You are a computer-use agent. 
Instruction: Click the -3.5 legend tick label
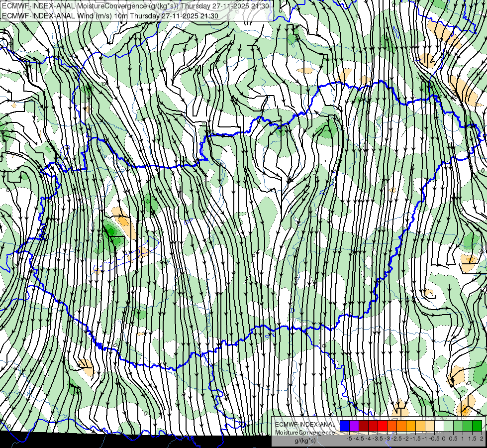[x=378, y=439]
